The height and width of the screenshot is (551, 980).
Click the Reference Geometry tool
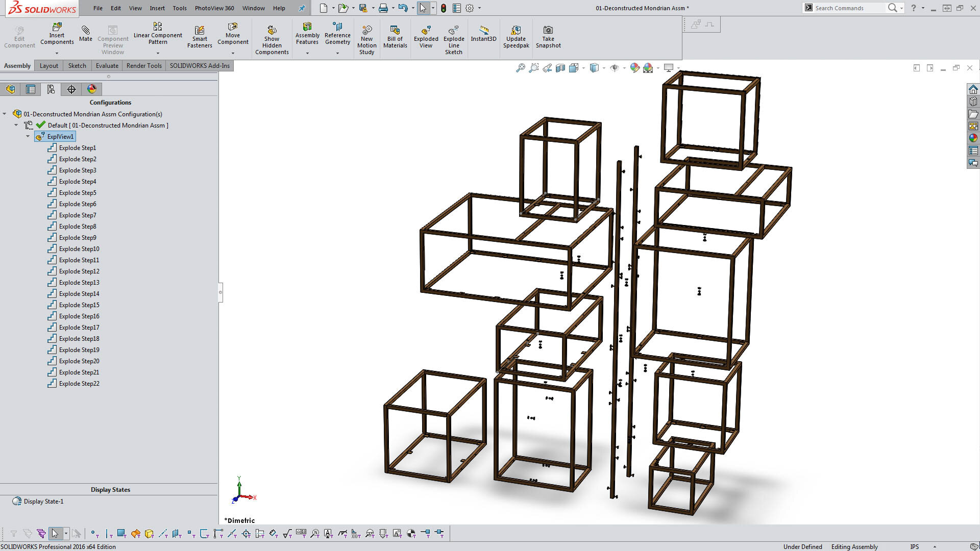coord(337,34)
